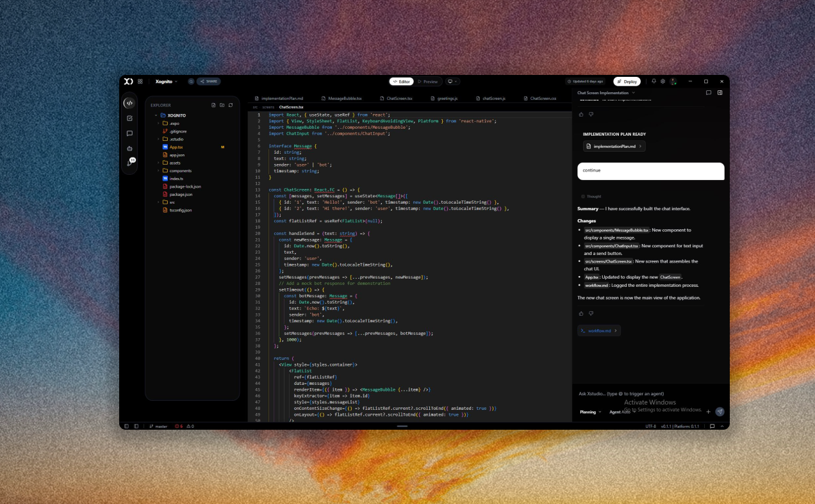Switch to the MessageBubble.tsx tab
The width and height of the screenshot is (815, 504).
coord(346,97)
